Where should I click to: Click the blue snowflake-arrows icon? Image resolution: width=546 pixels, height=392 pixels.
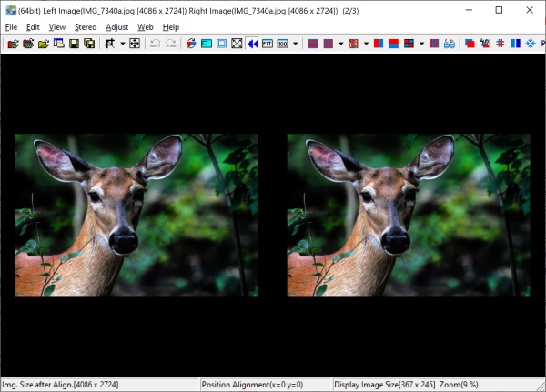coord(531,44)
